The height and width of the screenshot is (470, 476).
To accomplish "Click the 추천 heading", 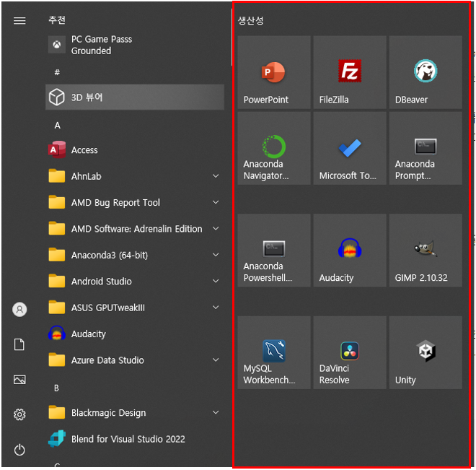I will [x=57, y=20].
